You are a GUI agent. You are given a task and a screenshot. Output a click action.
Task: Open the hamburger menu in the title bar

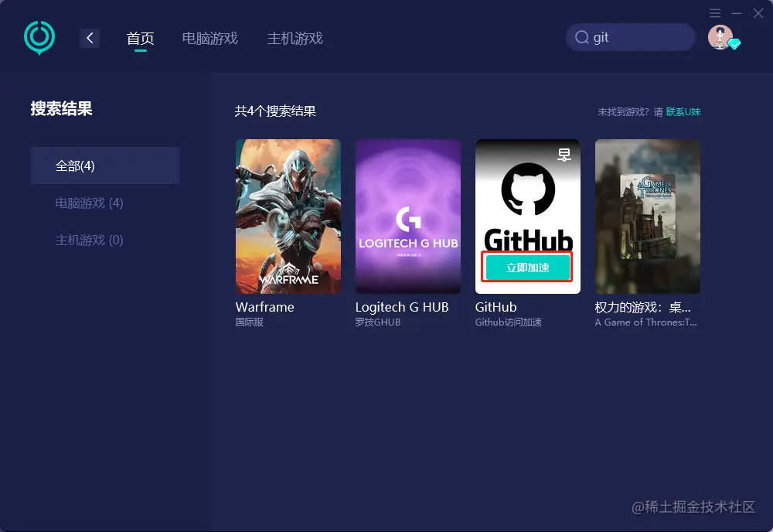coord(715,13)
